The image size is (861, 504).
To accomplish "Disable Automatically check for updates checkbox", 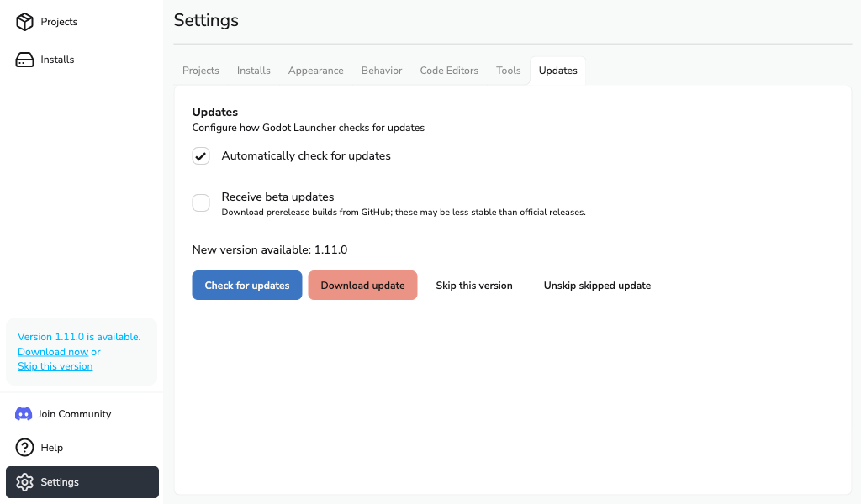I will [201, 155].
